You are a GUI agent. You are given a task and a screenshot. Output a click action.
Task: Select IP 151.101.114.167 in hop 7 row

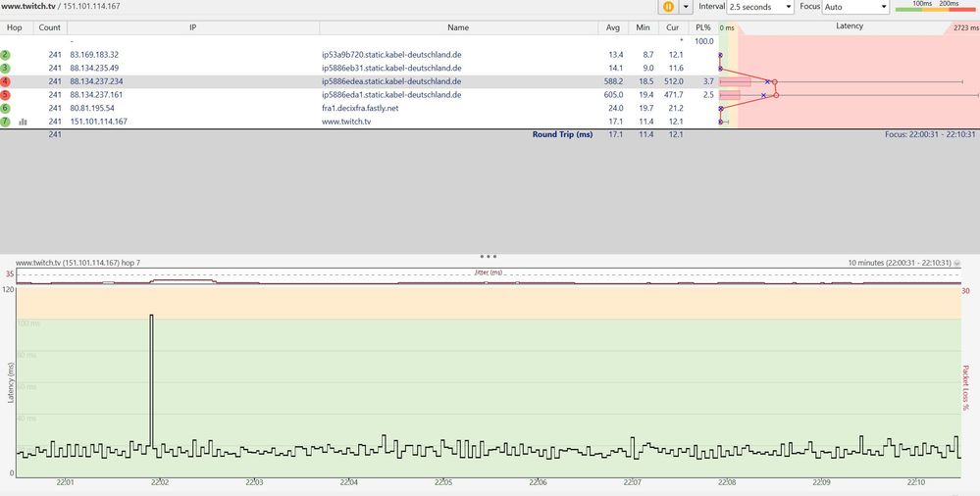click(99, 122)
